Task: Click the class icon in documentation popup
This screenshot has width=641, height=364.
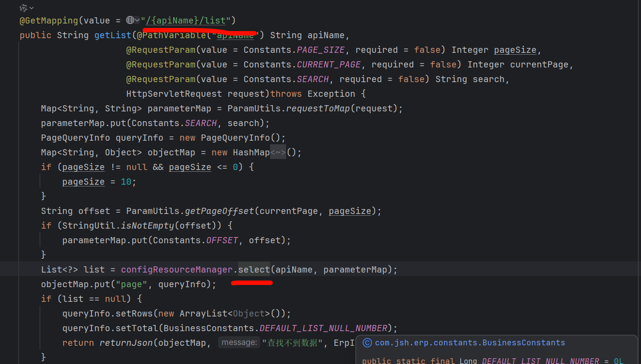Action: pos(367,343)
